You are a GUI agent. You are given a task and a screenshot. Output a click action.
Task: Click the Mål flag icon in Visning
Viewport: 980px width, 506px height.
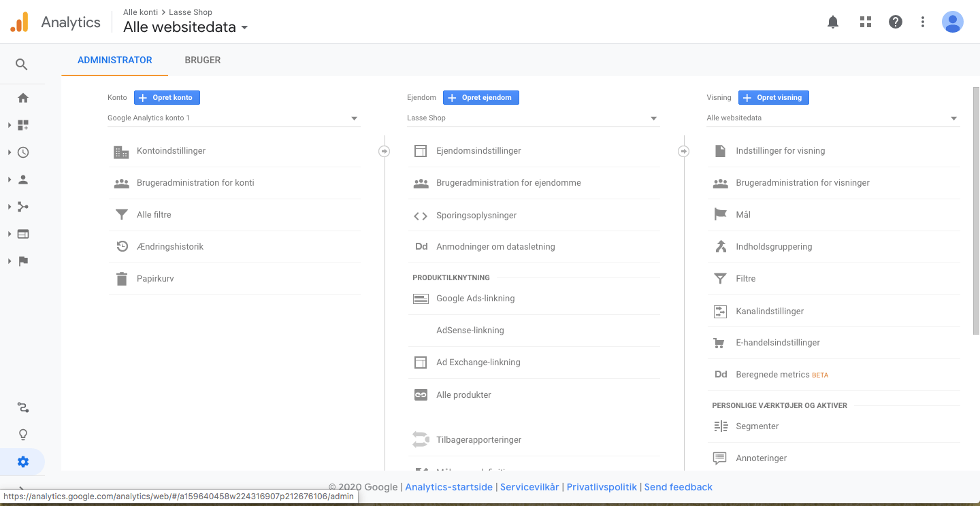720,215
